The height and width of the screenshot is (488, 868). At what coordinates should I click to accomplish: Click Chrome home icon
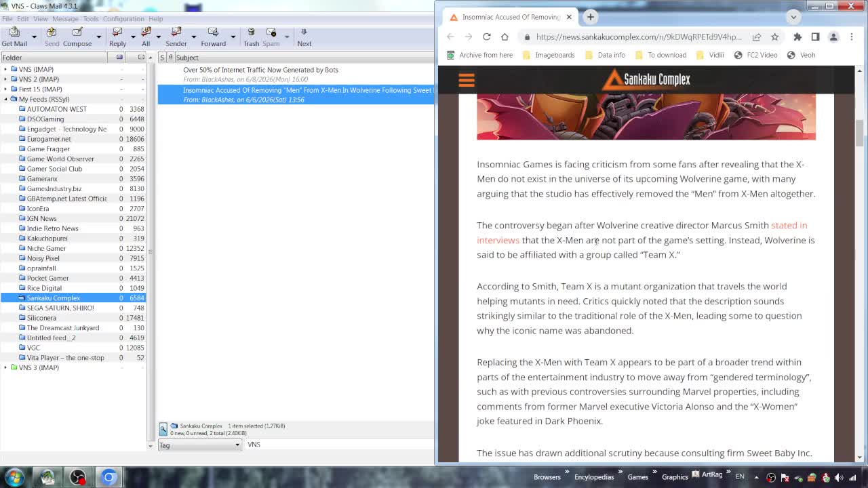coord(504,37)
